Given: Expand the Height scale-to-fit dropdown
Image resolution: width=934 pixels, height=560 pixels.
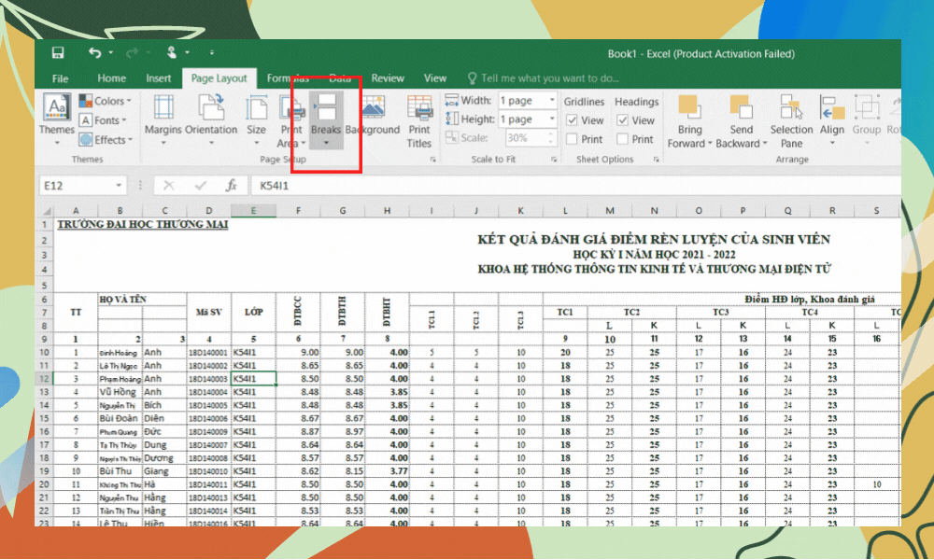Looking at the screenshot, I should pyautogui.click(x=551, y=119).
